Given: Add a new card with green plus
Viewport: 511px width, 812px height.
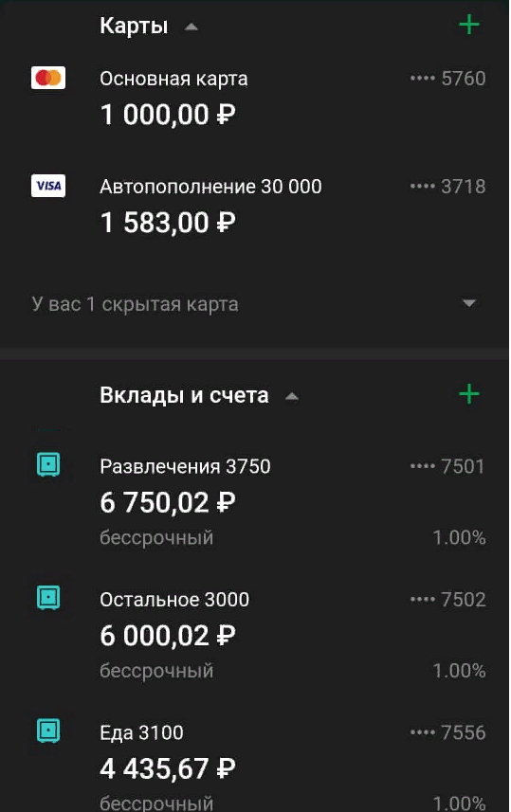Looking at the screenshot, I should (469, 25).
